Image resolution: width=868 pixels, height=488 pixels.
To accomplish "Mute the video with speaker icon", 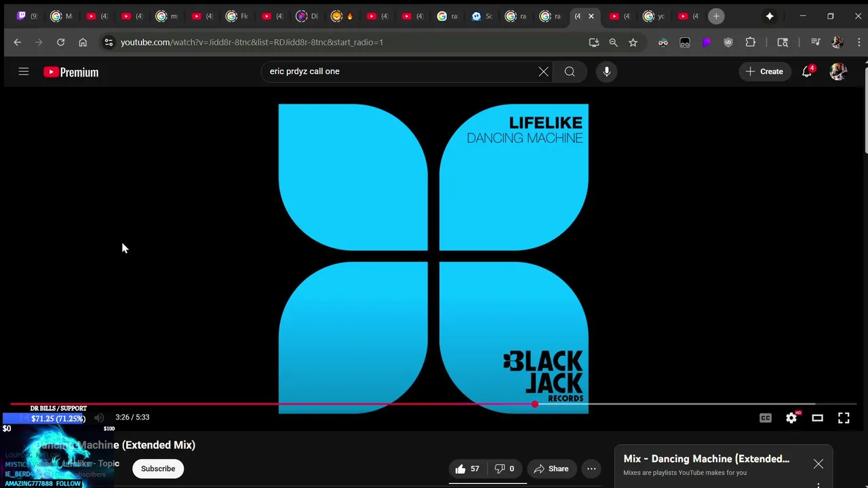I will click(99, 418).
